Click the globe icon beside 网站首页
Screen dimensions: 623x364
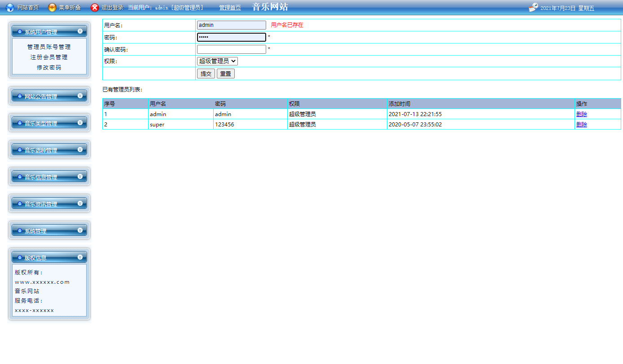(x=10, y=7)
